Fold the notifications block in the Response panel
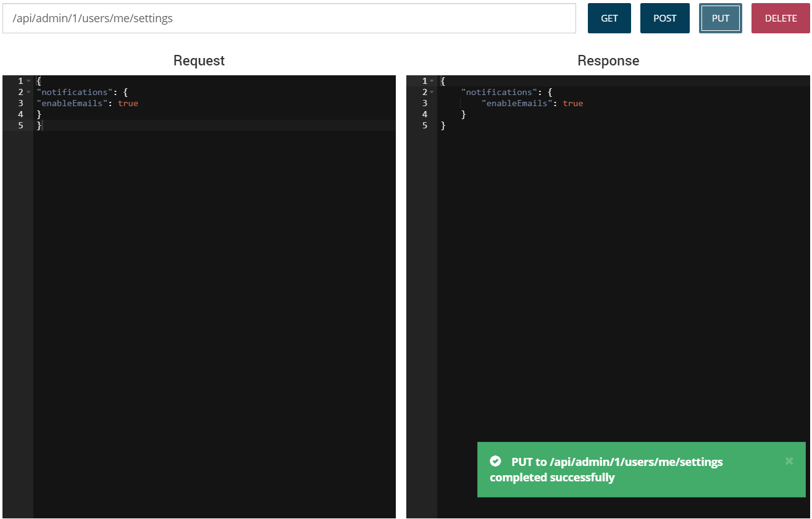 [x=432, y=92]
